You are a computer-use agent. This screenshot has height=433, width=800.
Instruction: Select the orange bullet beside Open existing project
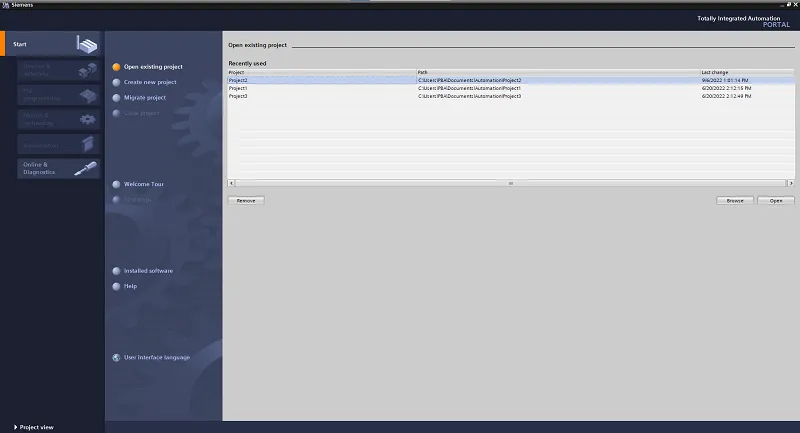116,67
